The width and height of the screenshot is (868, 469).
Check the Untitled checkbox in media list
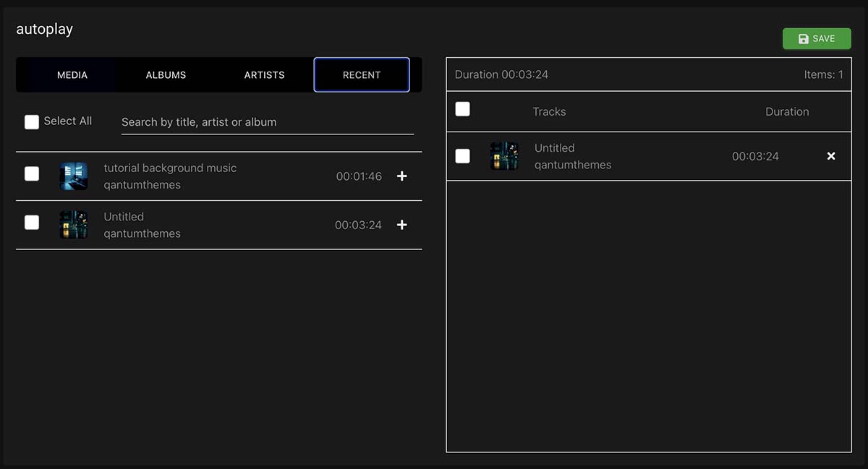pyautogui.click(x=32, y=223)
